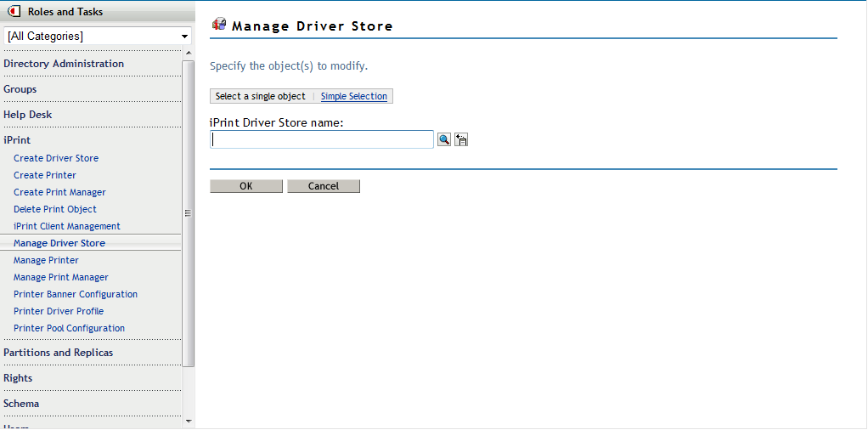This screenshot has width=868, height=430.
Task: Open iPrint Client Management task
Action: (67, 226)
